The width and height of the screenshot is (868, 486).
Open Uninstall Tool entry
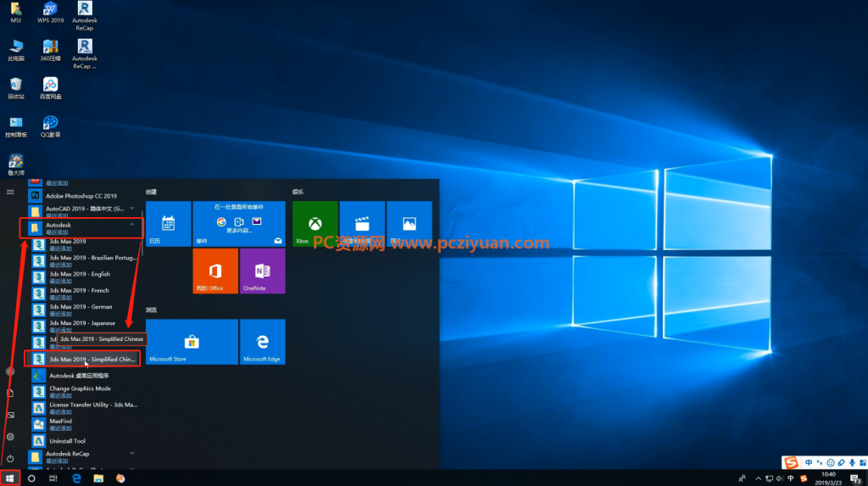pyautogui.click(x=85, y=440)
